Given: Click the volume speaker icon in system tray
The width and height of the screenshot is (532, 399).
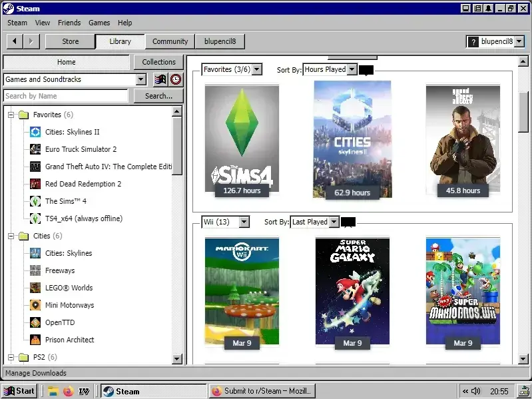Looking at the screenshot, I should pos(476,391).
